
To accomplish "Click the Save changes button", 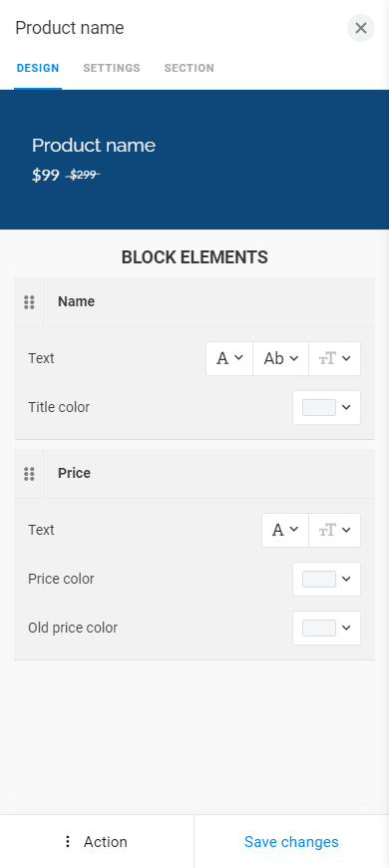I will (291, 842).
